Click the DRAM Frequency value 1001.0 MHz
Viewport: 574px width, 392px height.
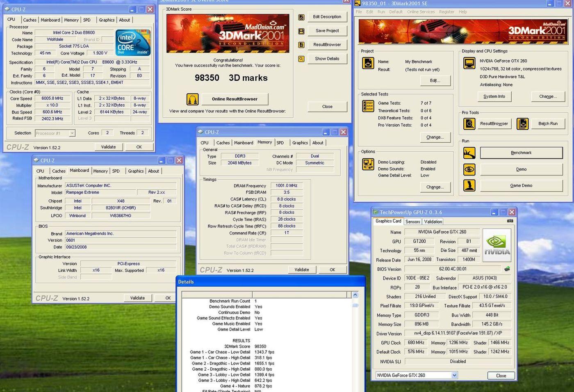[x=286, y=186]
